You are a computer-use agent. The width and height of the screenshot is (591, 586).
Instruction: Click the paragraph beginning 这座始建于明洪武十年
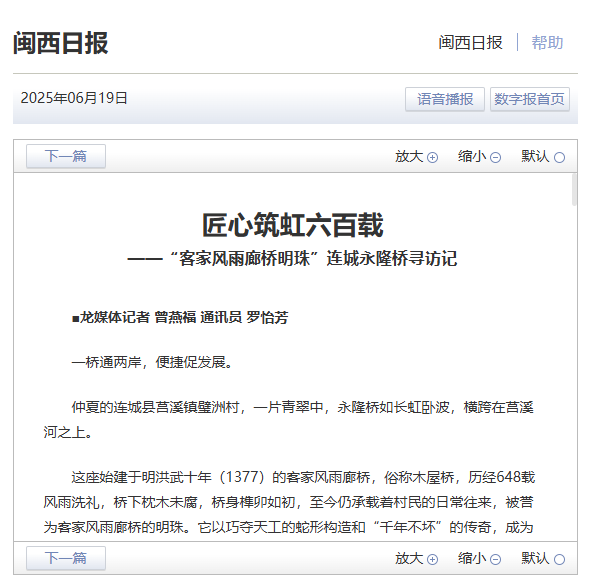tap(289, 502)
